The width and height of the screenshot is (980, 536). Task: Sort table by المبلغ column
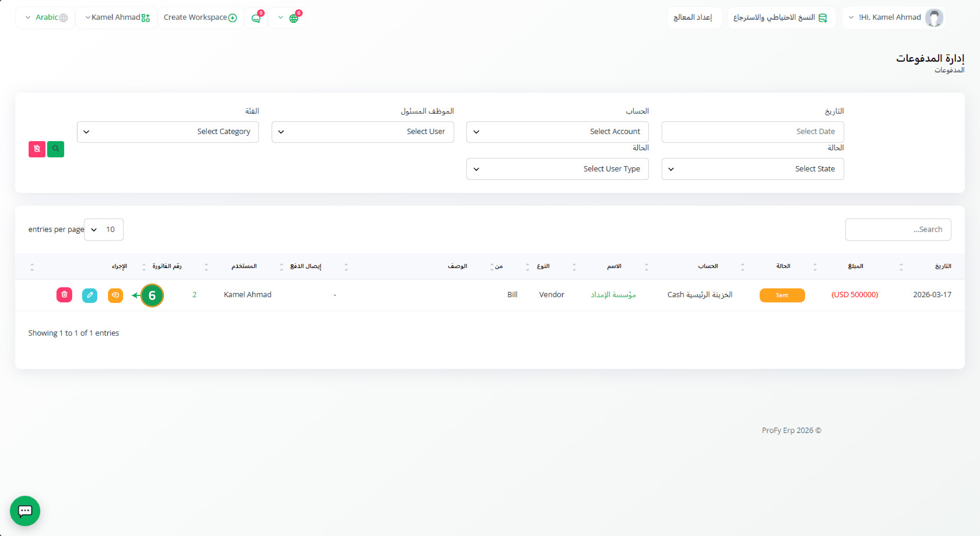[x=856, y=266]
